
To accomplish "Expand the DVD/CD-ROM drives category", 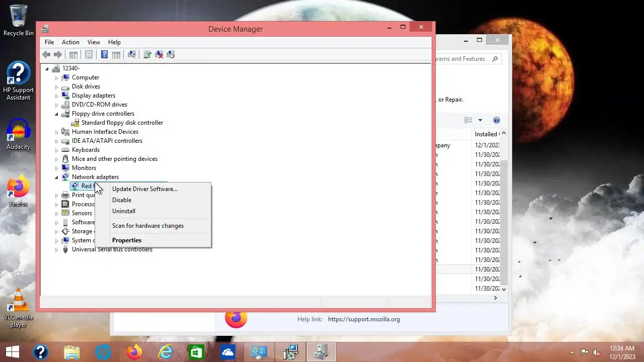I will click(x=56, y=105).
